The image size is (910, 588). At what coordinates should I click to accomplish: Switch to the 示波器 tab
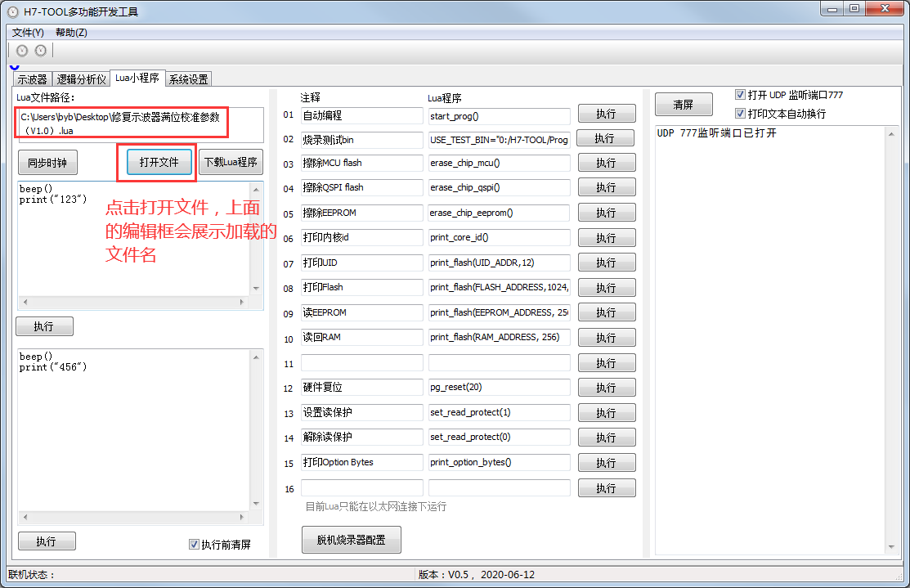(32, 79)
